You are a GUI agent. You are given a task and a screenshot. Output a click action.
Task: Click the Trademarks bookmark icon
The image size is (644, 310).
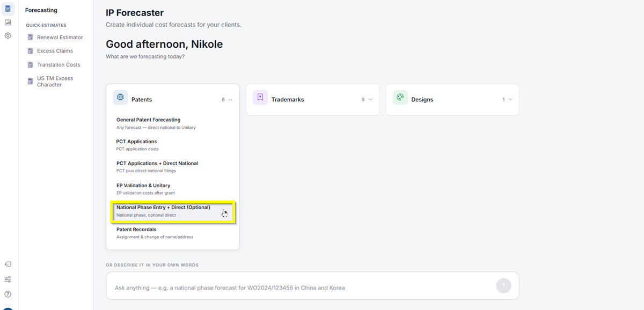(260, 98)
